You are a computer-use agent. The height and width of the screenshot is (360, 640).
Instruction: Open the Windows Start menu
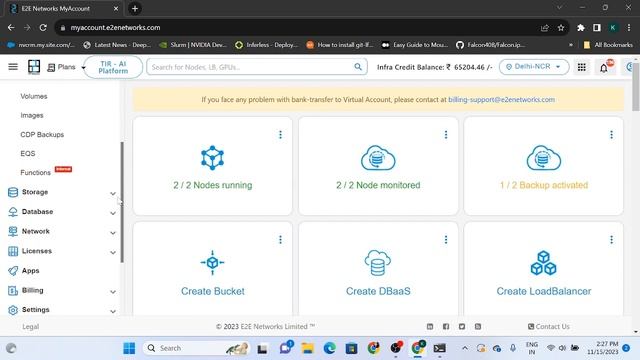[x=129, y=348]
